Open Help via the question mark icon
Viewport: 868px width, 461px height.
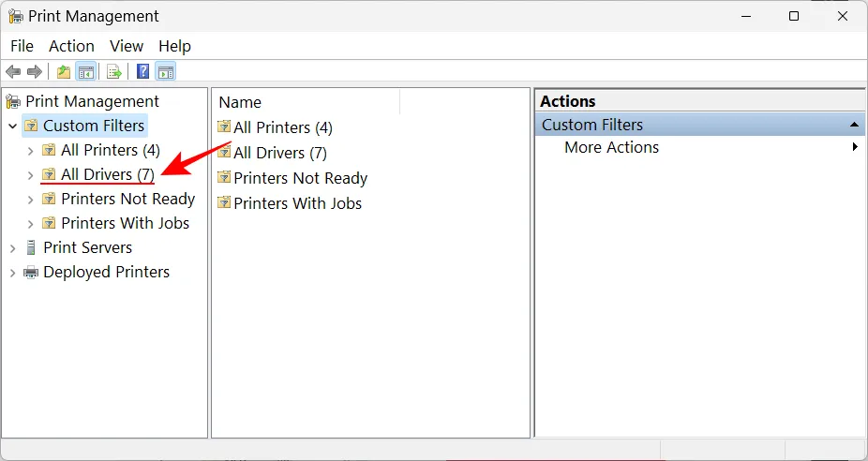click(142, 72)
